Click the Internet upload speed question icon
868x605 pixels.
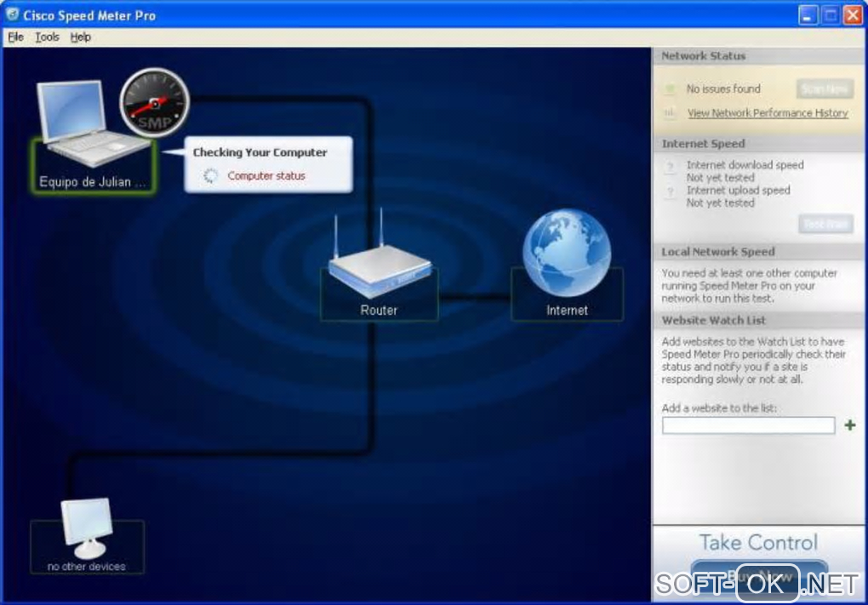(671, 191)
